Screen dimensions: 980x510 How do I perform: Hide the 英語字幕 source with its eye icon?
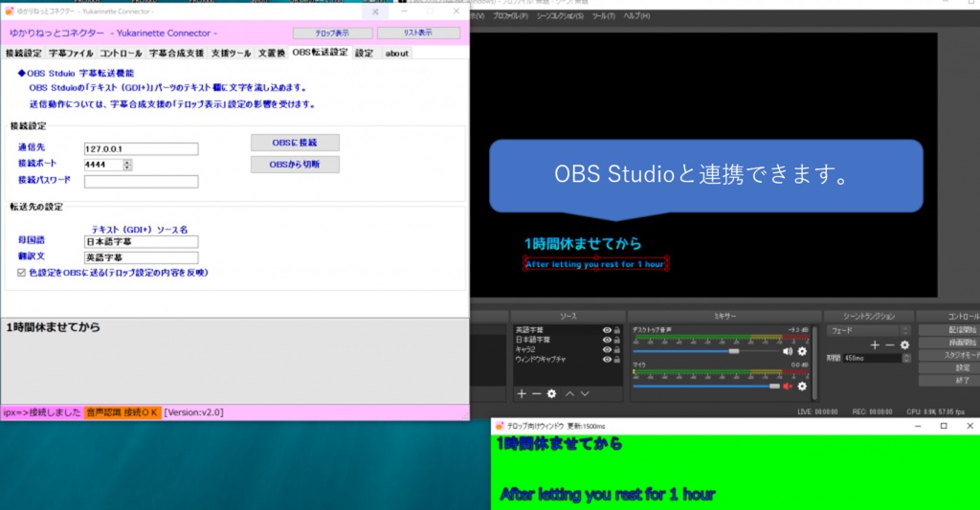point(606,330)
